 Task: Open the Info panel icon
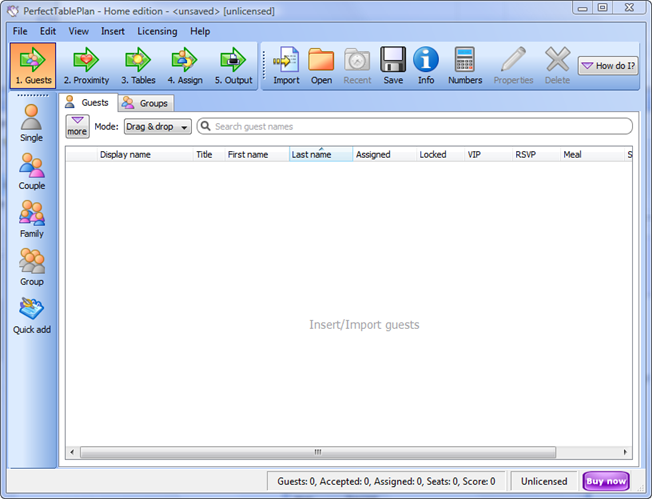[426, 66]
